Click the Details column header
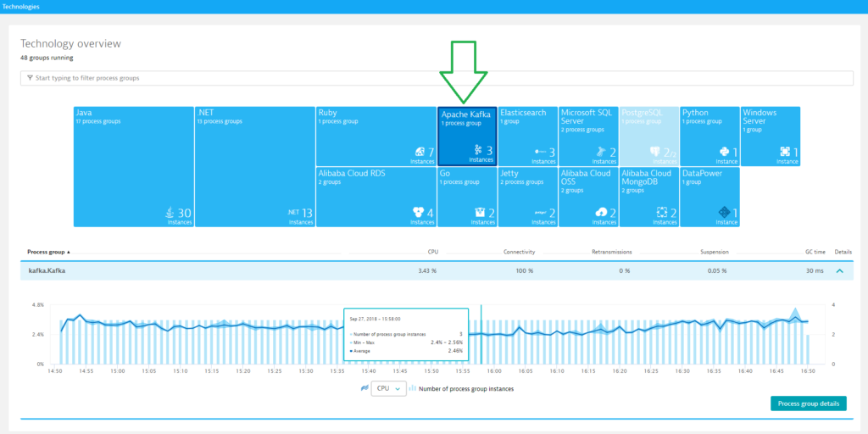Screen dimensions: 868x434 point(843,252)
